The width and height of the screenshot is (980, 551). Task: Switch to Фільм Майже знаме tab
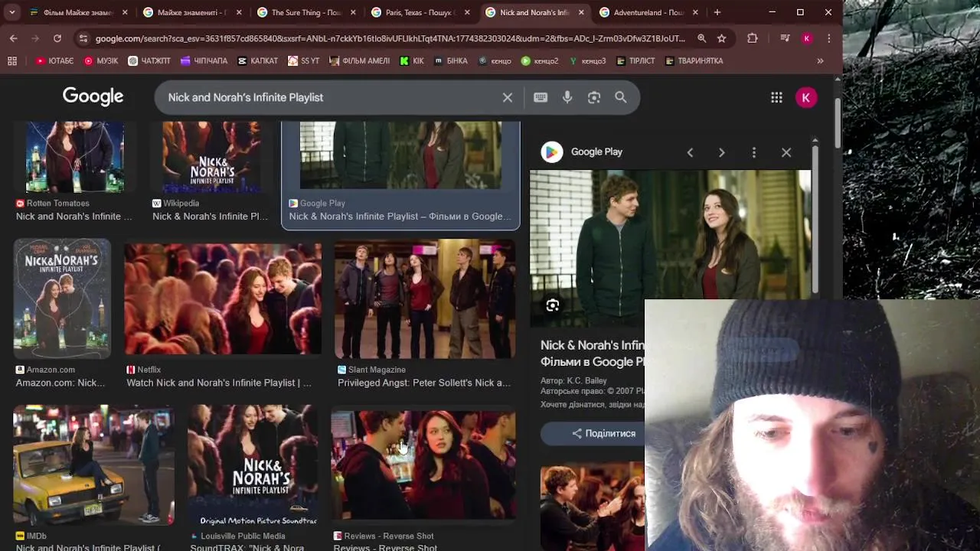79,12
